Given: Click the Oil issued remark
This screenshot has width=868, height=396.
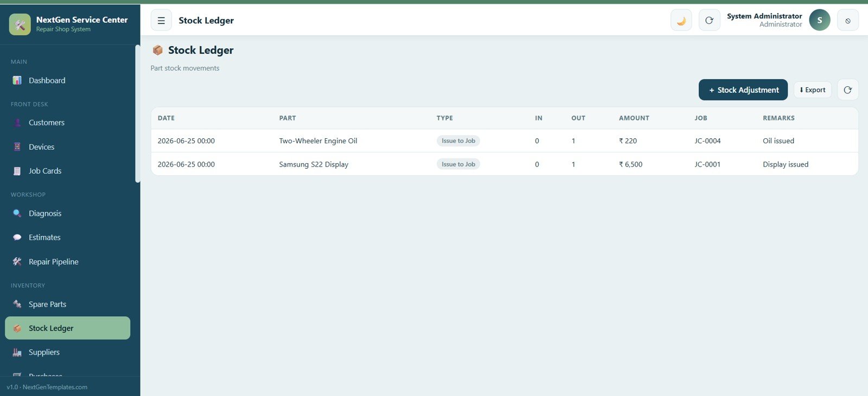Looking at the screenshot, I should click(x=778, y=141).
